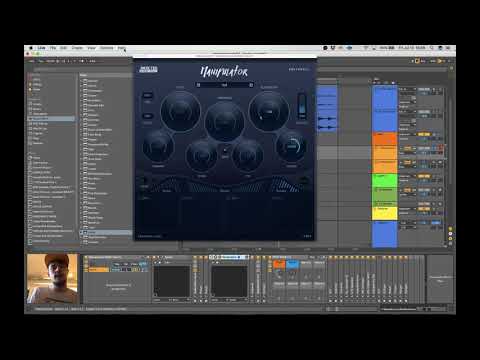The width and height of the screenshot is (480, 360).
Task: Open the File menu
Action: tap(53, 48)
